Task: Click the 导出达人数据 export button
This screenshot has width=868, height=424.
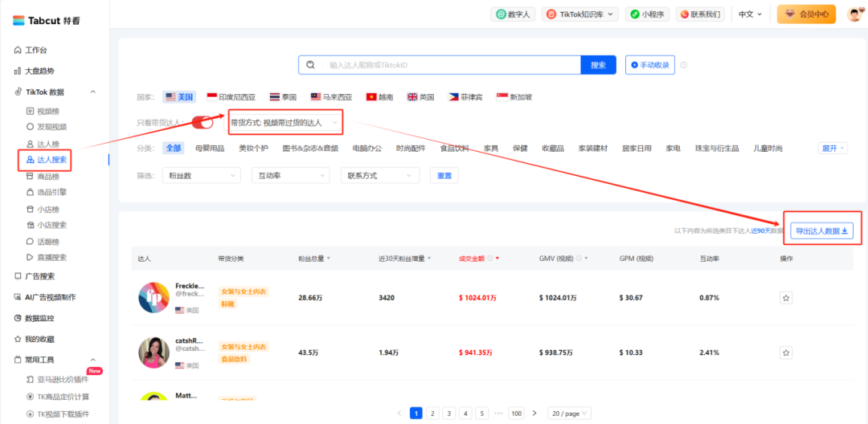Action: click(x=821, y=231)
